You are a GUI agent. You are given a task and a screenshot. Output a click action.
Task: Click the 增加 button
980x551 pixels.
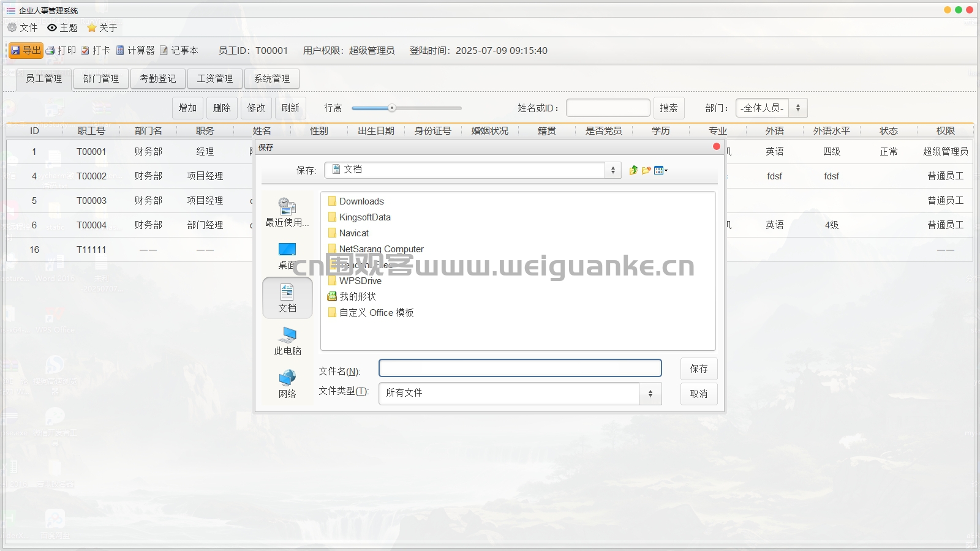187,108
